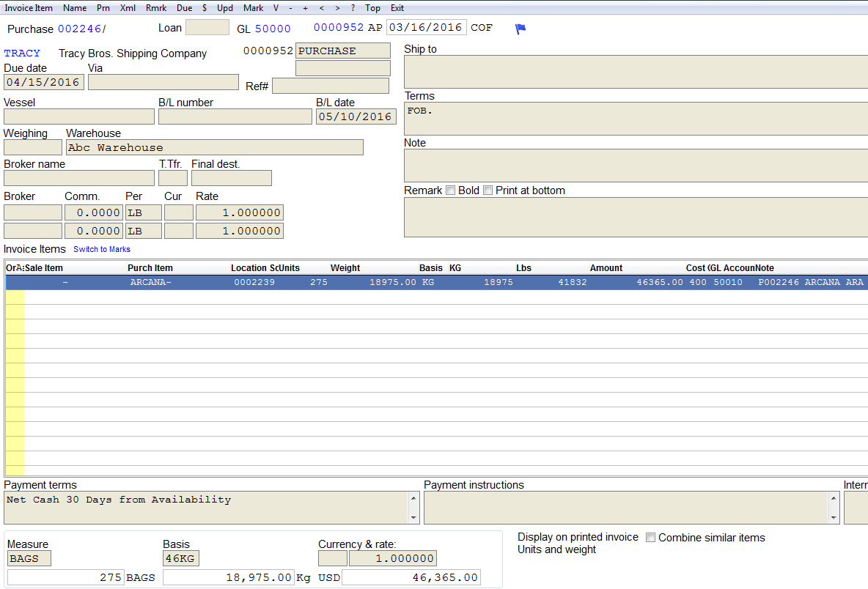Viewport: 868px width, 589px height.
Task: Click the Via input field
Action: (163, 82)
